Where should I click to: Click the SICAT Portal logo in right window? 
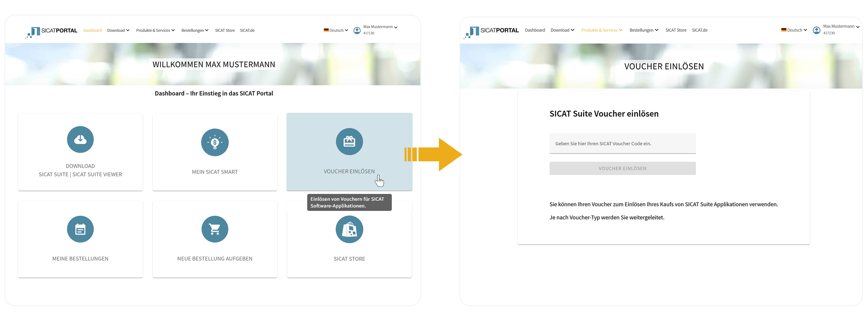(491, 32)
